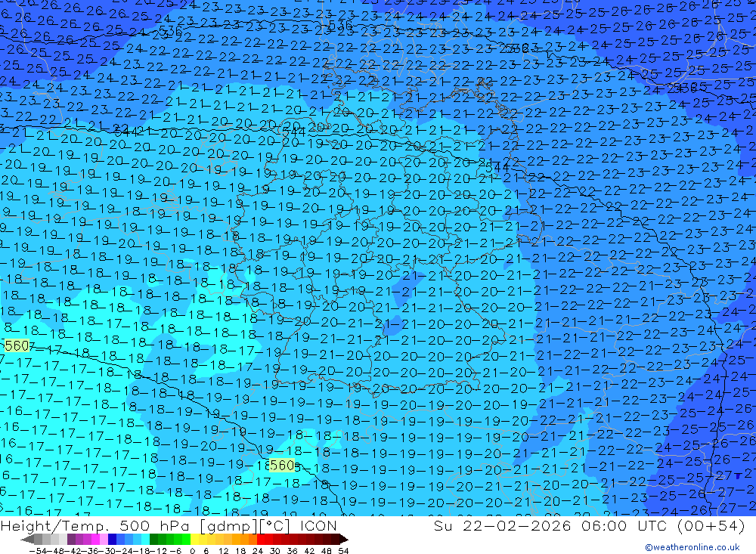This screenshot has height=554, width=756.
Task: Pick the dark purple legend swatch above -42
Action: coord(71,540)
